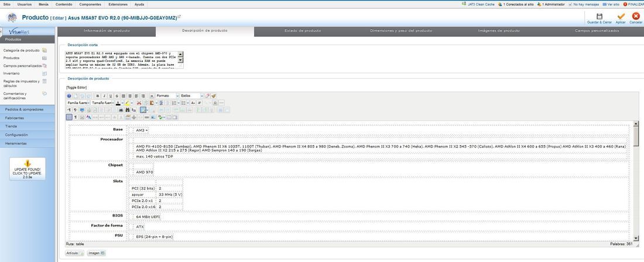Open the Sitio menu
Viewport: 644px width, 262px height.
6,4
